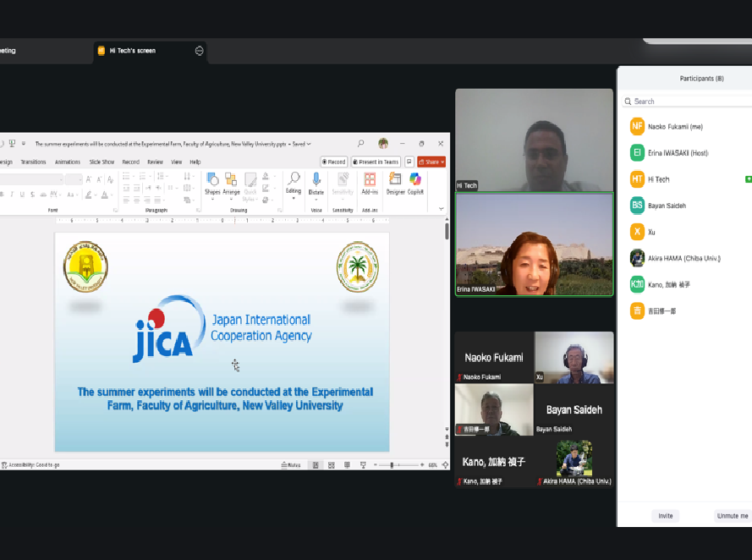Click Unmute me in participants panel
752x560 pixels.
[x=732, y=516]
